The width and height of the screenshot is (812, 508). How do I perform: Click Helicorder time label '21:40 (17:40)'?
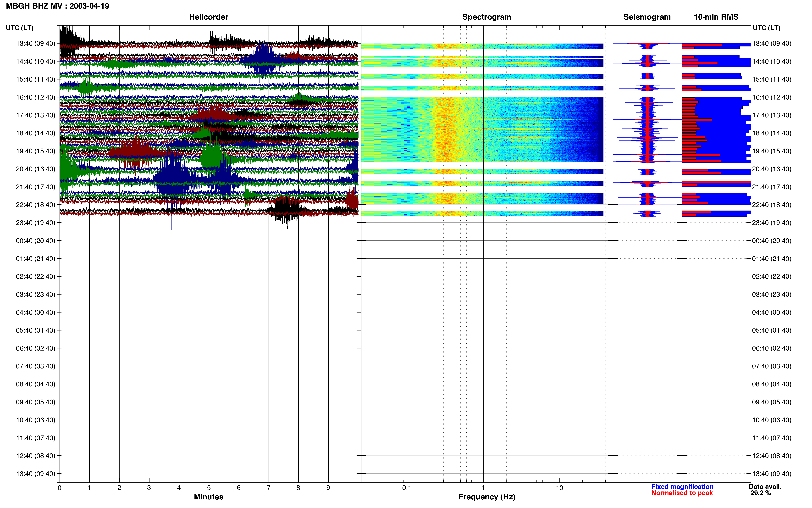pos(36,187)
